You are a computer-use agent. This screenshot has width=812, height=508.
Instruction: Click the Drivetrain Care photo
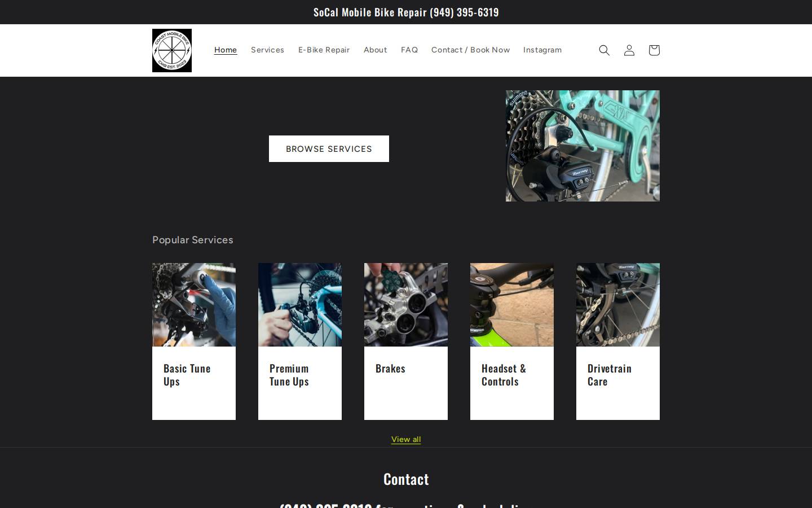point(618,305)
